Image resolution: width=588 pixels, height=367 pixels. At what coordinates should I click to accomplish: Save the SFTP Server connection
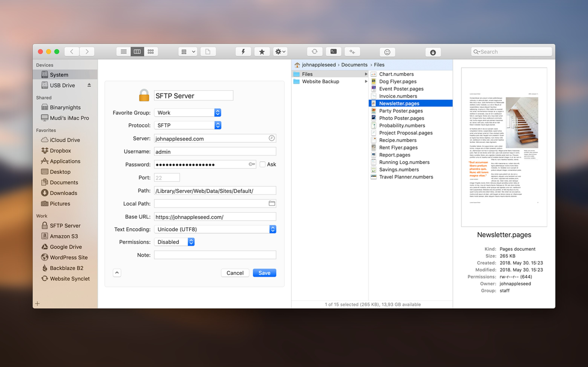[264, 273]
